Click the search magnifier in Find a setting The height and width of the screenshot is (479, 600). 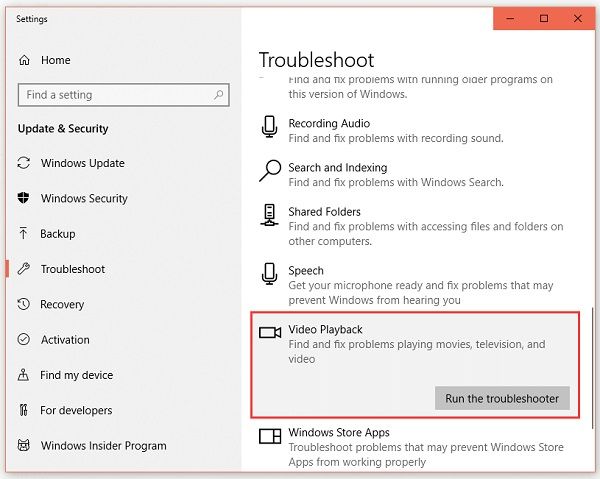click(x=218, y=94)
